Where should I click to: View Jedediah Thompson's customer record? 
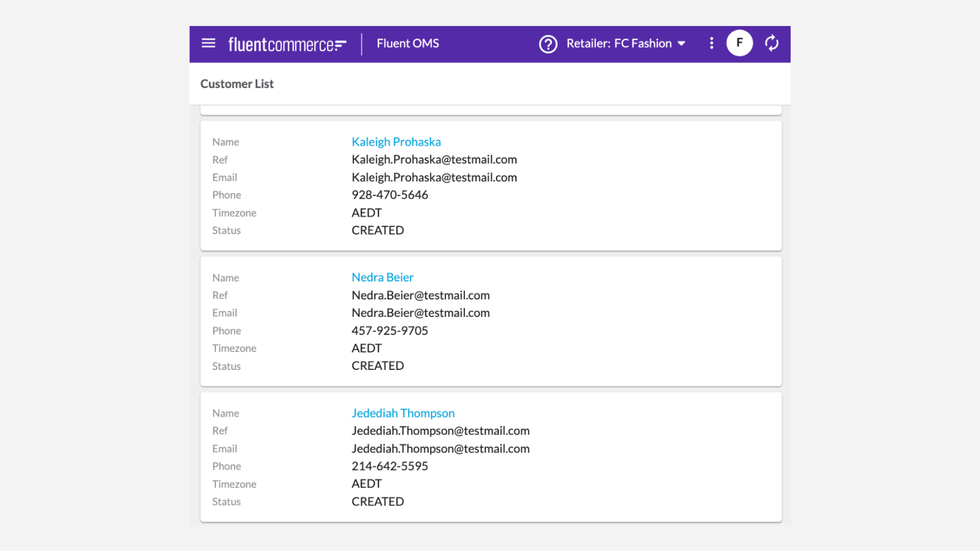pos(403,413)
